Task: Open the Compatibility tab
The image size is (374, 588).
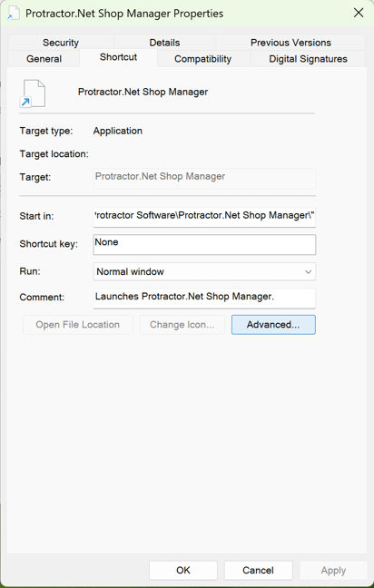Action: coord(203,59)
